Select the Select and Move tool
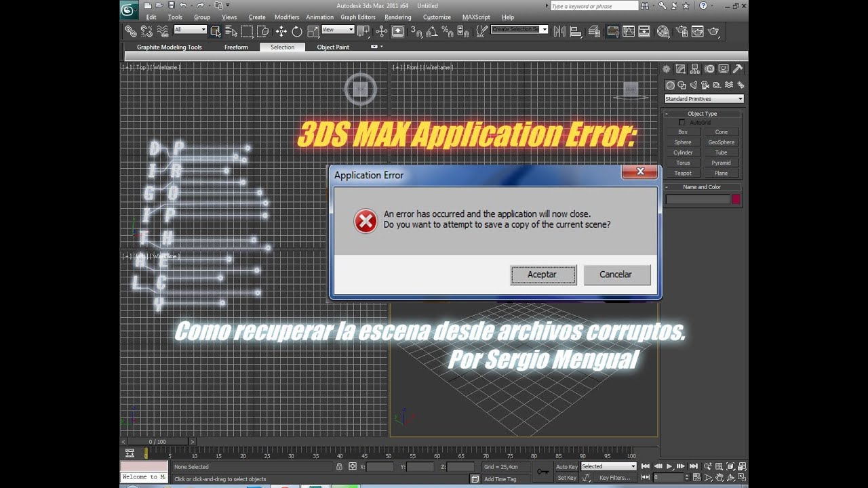The height and width of the screenshot is (488, 868). [x=281, y=31]
